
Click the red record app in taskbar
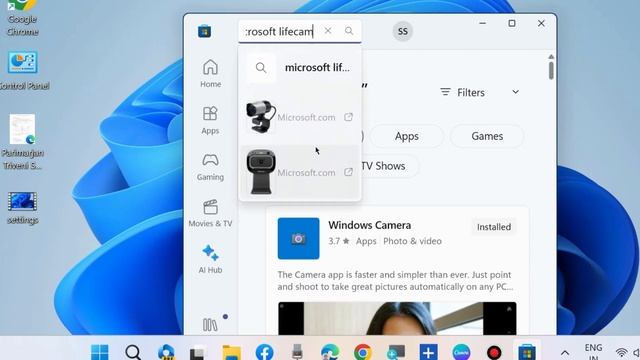pyautogui.click(x=494, y=352)
